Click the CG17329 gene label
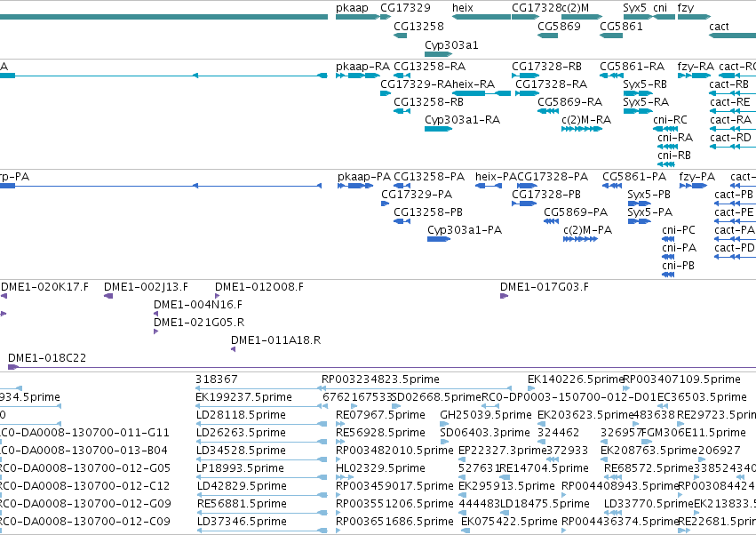Image resolution: width=756 pixels, height=535 pixels. coord(405,8)
